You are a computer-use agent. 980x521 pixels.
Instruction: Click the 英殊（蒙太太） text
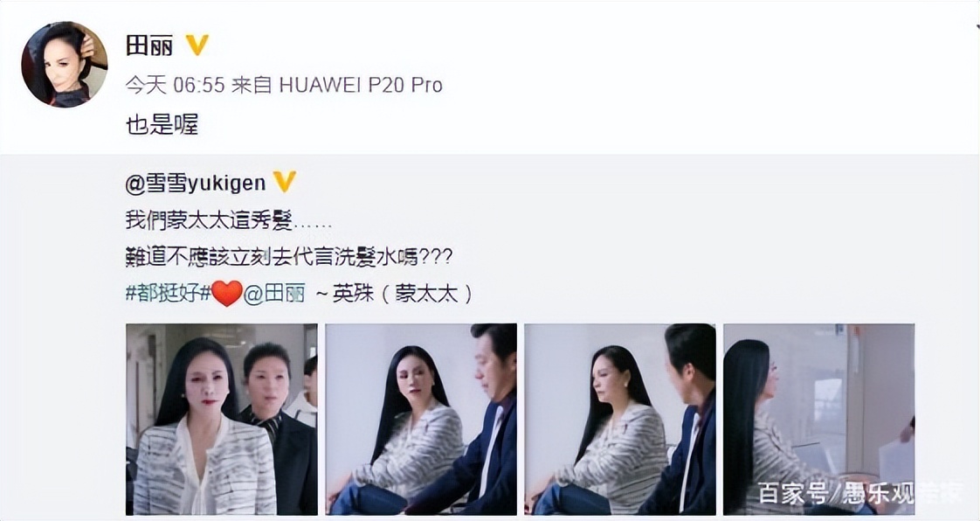(x=403, y=294)
